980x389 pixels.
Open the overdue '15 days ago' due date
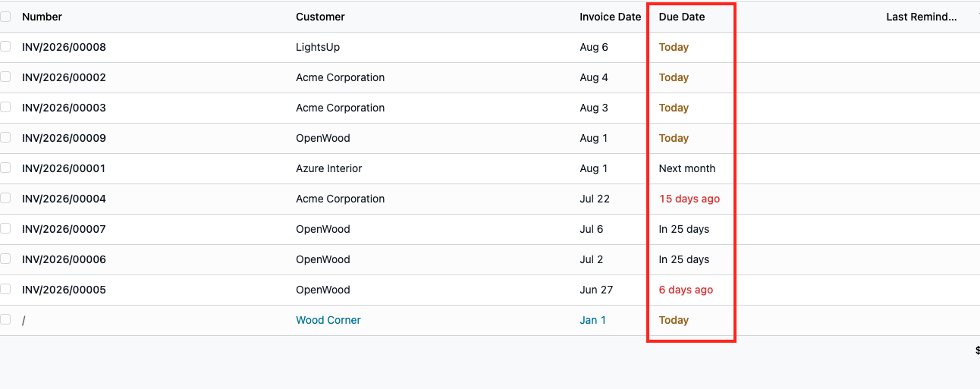[689, 199]
